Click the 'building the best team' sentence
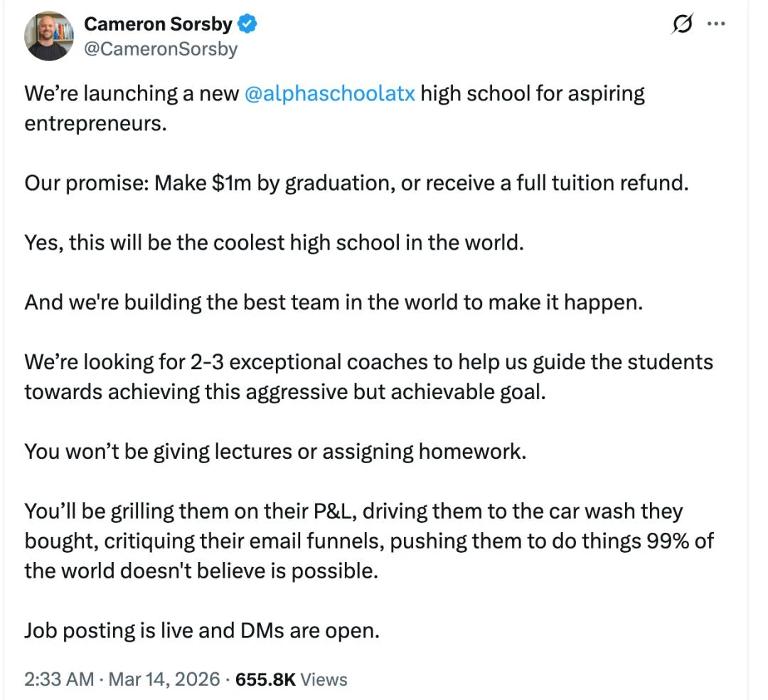This screenshot has width=768, height=700. [334, 302]
